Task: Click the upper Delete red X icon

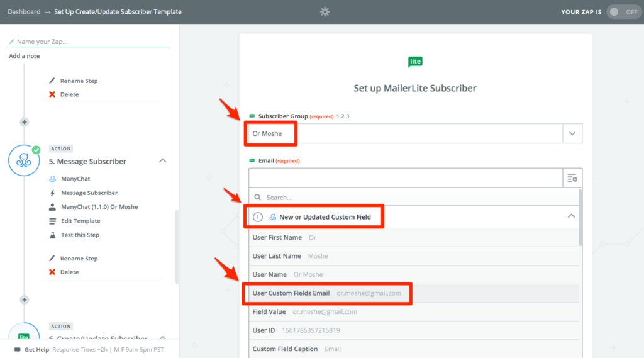Action: (52, 94)
